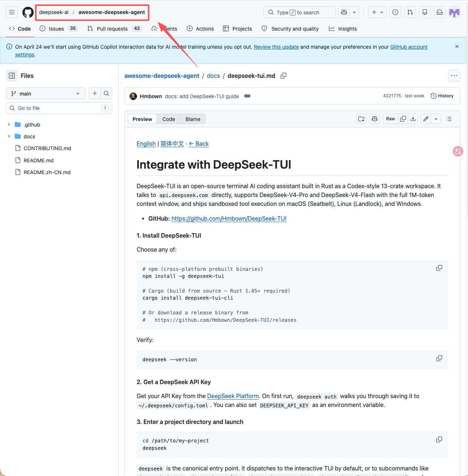The height and width of the screenshot is (476, 468).
Task: Select the Blame view toggle
Action: click(x=193, y=119)
